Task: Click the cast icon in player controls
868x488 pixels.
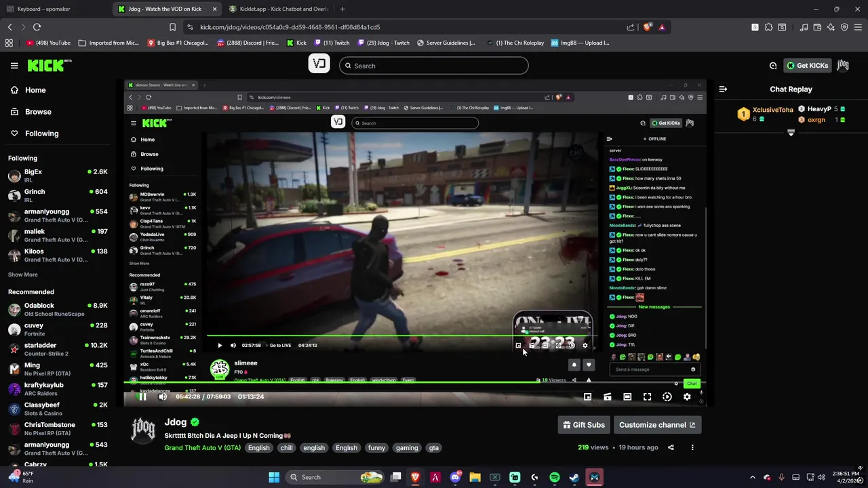Action: (x=608, y=396)
